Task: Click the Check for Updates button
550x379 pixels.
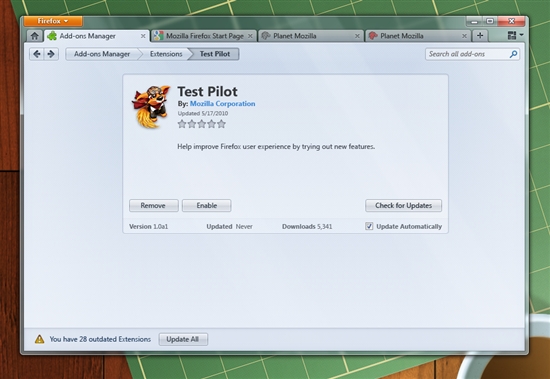Action: point(403,206)
